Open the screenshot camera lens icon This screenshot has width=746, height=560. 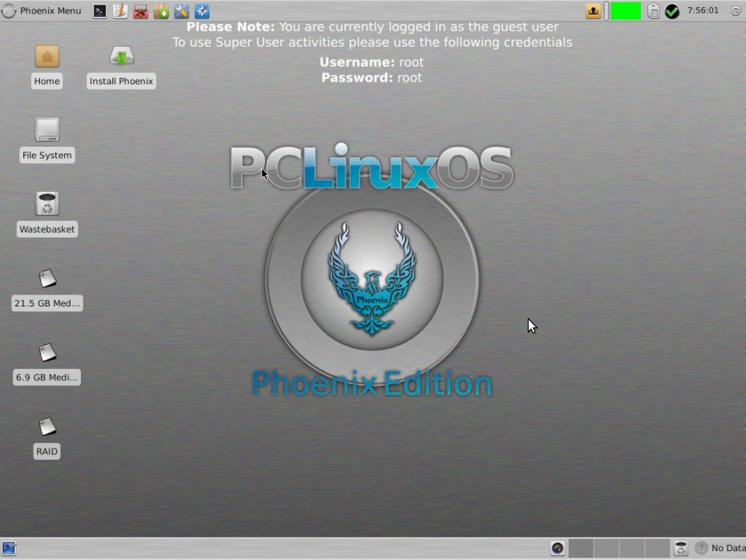[x=557, y=548]
